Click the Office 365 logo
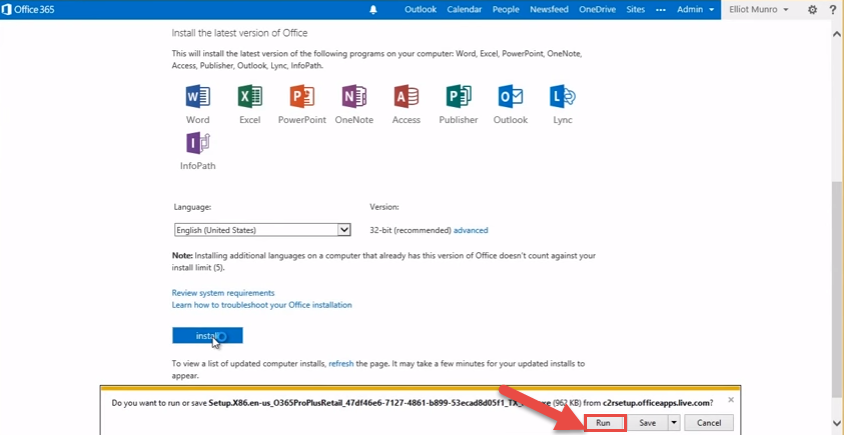Screen dimensions: 844x435 pos(27,9)
